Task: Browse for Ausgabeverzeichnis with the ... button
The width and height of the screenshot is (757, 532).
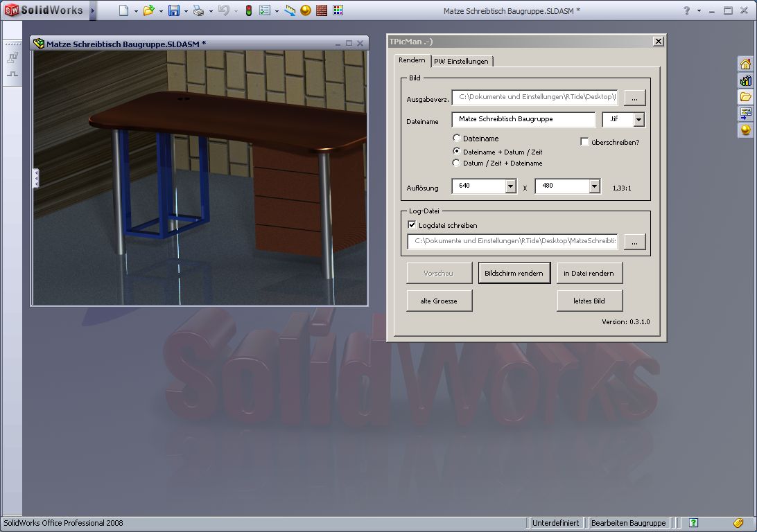Action: pos(634,98)
